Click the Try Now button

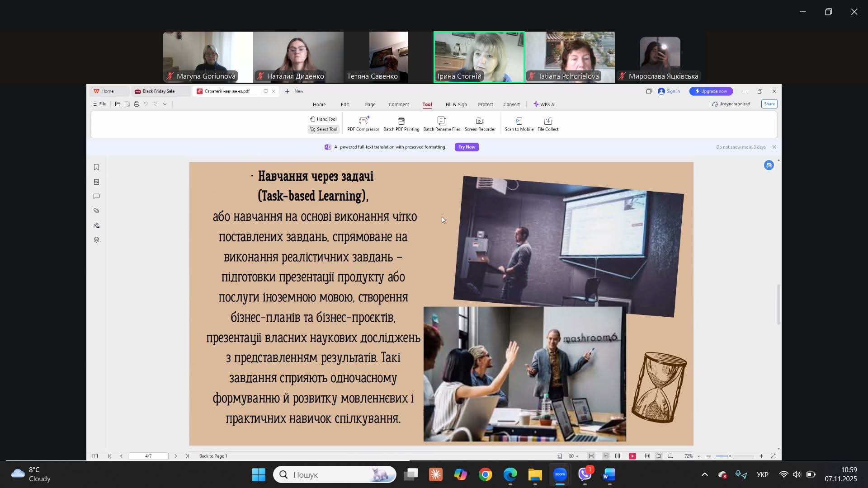click(x=467, y=147)
